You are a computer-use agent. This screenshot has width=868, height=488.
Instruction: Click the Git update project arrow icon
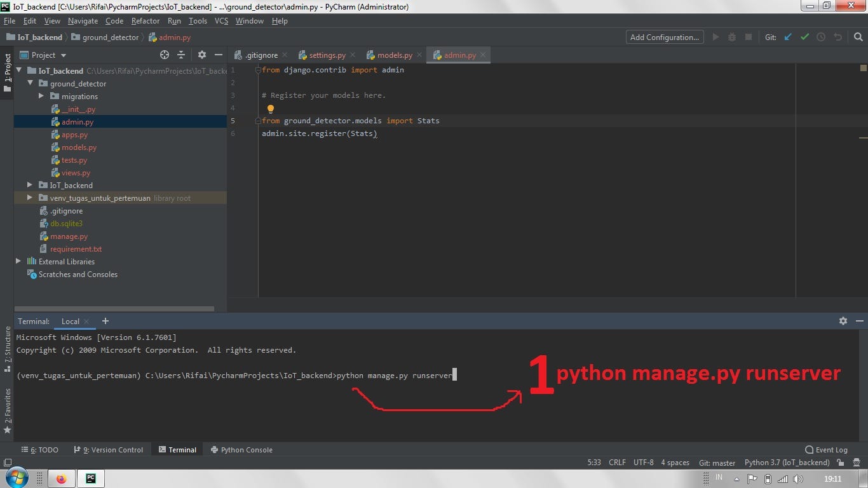pyautogui.click(x=788, y=37)
